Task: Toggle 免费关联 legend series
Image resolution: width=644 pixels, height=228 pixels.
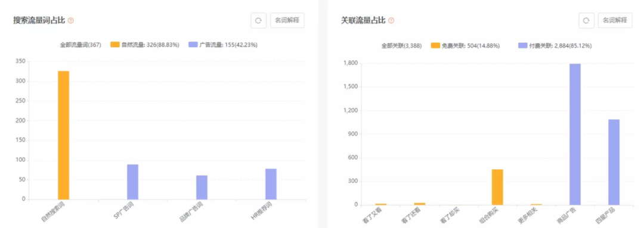Action: tap(465, 46)
